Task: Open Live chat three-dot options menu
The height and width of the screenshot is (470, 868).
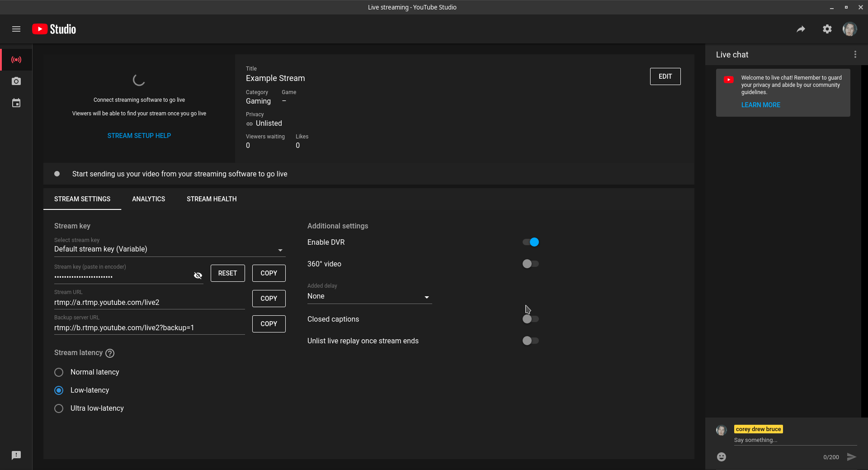Action: 855,54
